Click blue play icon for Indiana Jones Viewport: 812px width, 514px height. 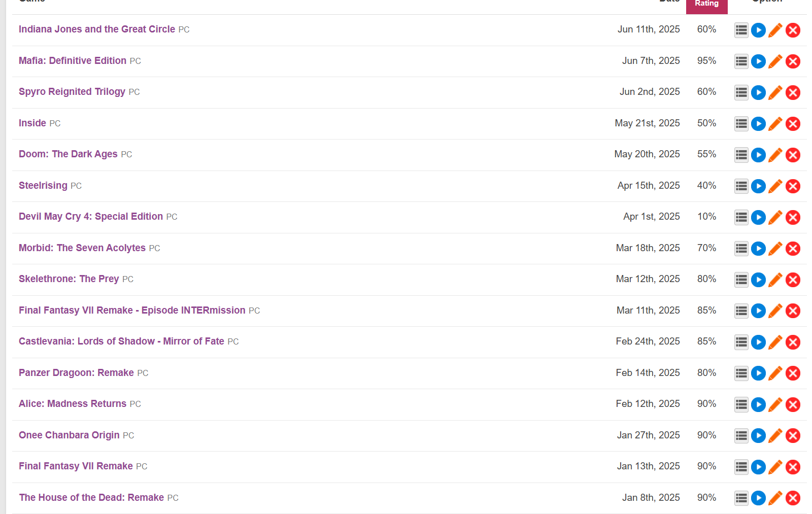[x=758, y=30]
